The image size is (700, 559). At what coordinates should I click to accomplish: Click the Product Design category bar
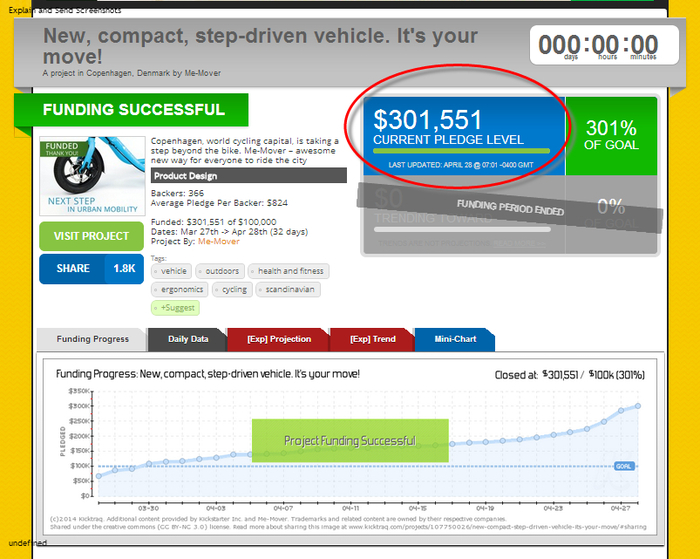(x=249, y=175)
